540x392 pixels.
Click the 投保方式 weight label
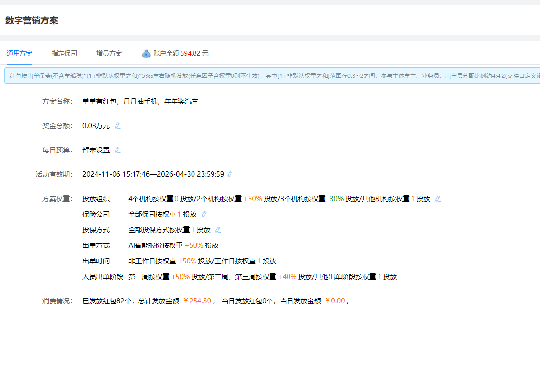point(96,230)
